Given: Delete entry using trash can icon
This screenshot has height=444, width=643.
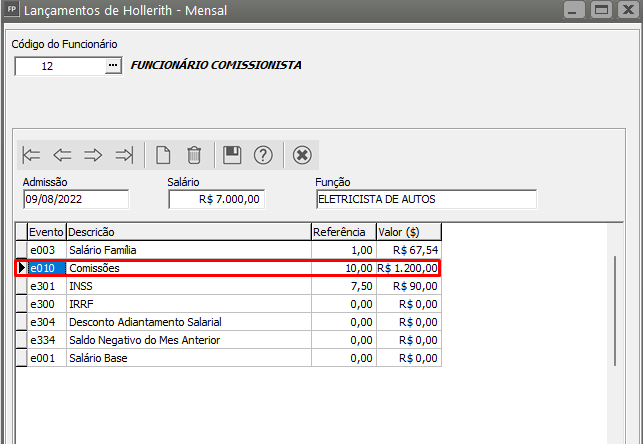Looking at the screenshot, I should coord(194,155).
